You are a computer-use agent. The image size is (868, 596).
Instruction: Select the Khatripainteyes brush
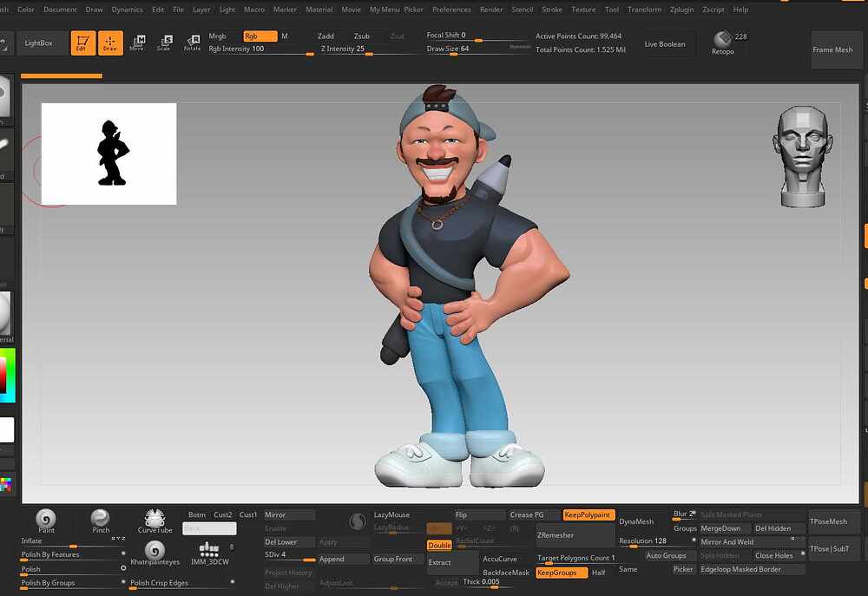tap(155, 552)
